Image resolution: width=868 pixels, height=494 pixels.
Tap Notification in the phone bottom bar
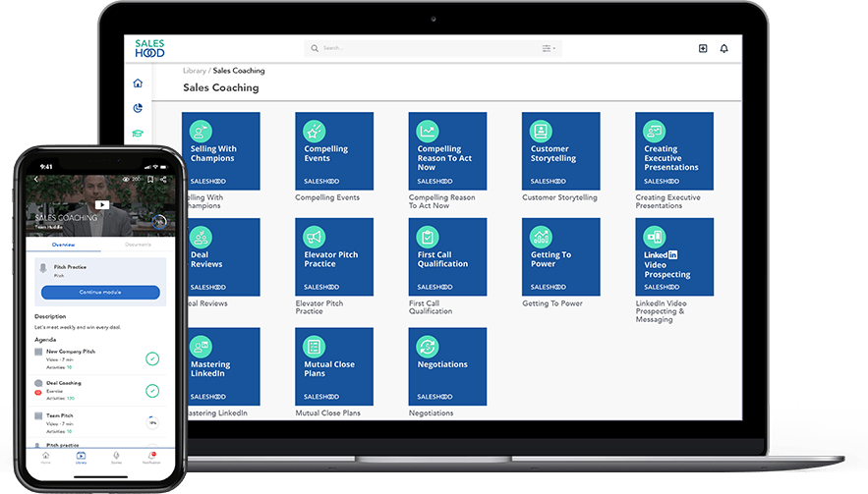click(x=151, y=458)
